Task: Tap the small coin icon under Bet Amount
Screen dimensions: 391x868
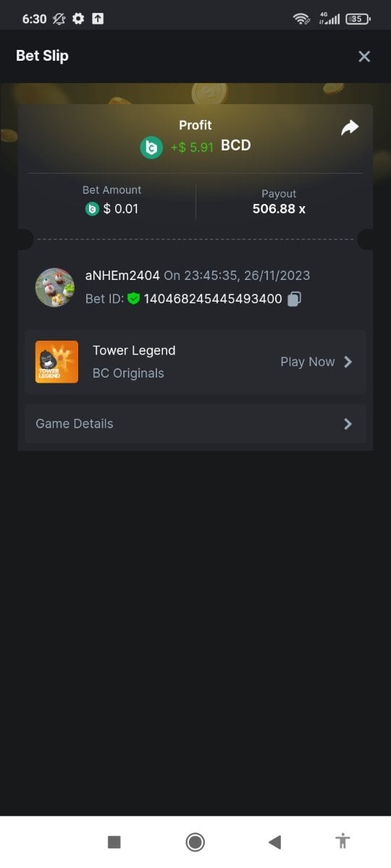Action: [x=92, y=209]
